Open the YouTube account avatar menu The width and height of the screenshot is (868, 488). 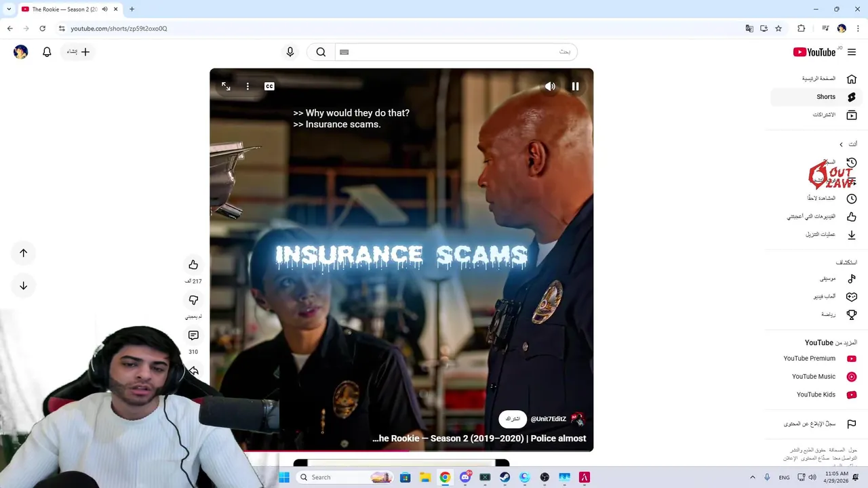tap(21, 52)
